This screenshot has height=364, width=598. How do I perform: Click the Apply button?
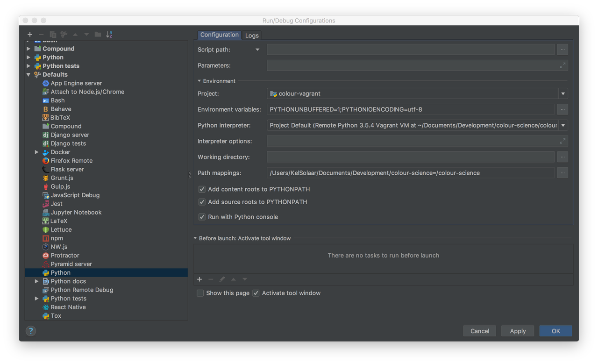518,331
